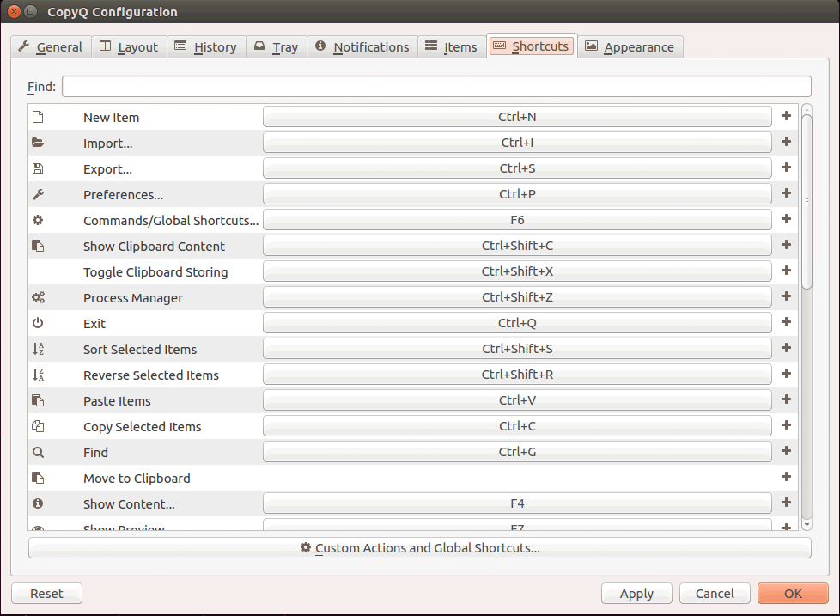Click the Export floppy disk icon
The width and height of the screenshot is (840, 616).
[x=38, y=168]
